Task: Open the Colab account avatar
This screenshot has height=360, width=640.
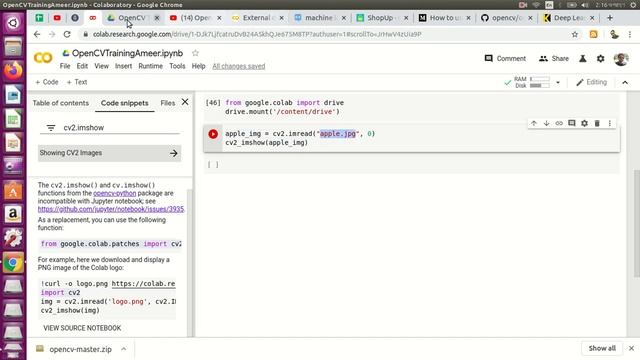Action: tap(621, 59)
